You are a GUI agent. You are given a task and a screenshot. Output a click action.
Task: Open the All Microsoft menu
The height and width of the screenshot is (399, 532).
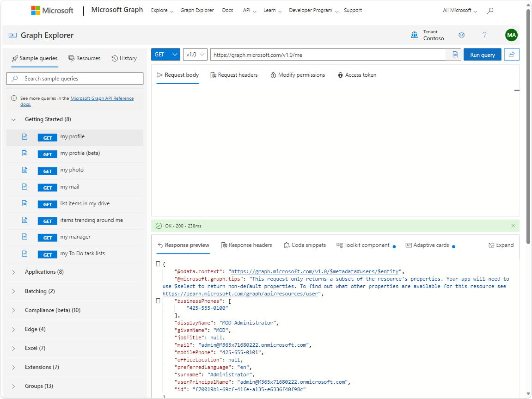460,11
